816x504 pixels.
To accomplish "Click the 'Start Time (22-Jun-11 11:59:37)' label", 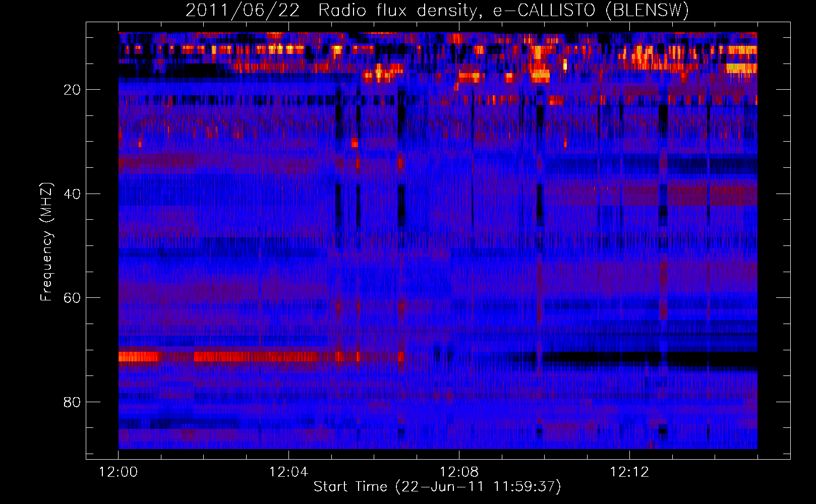I will 437,487.
